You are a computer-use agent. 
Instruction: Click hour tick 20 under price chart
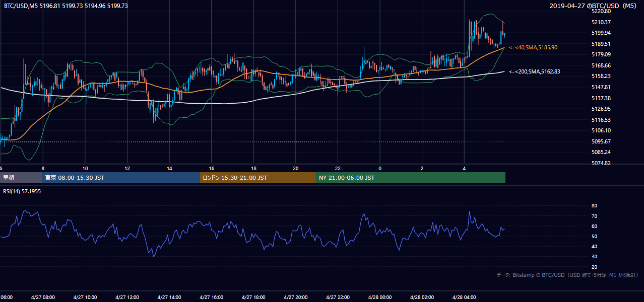pos(296,169)
